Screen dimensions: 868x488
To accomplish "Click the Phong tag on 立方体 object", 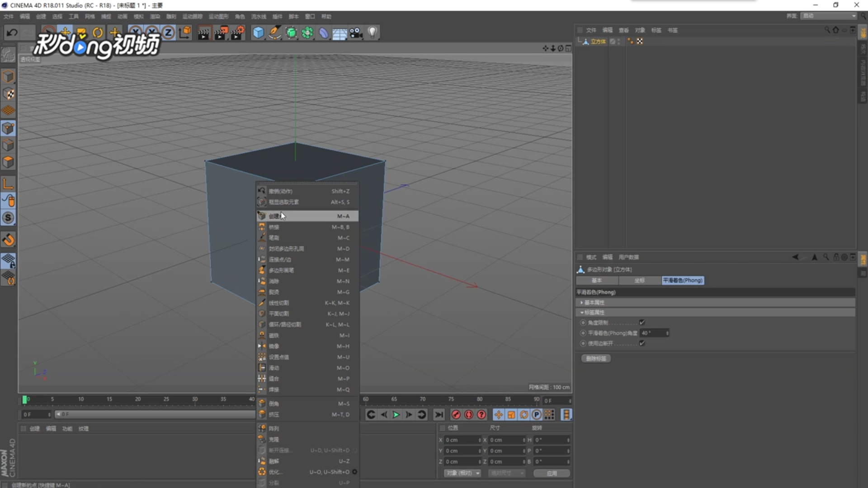I will [x=631, y=41].
